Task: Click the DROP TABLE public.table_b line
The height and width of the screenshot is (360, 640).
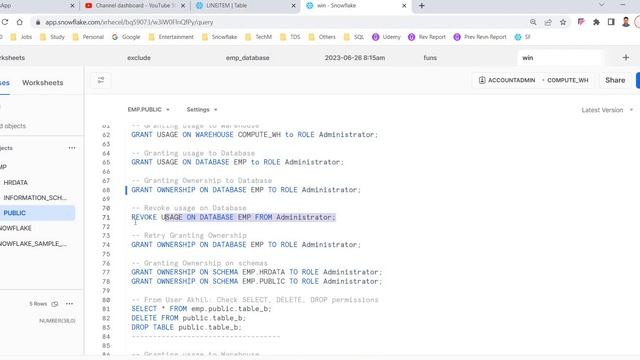Action: click(x=187, y=327)
